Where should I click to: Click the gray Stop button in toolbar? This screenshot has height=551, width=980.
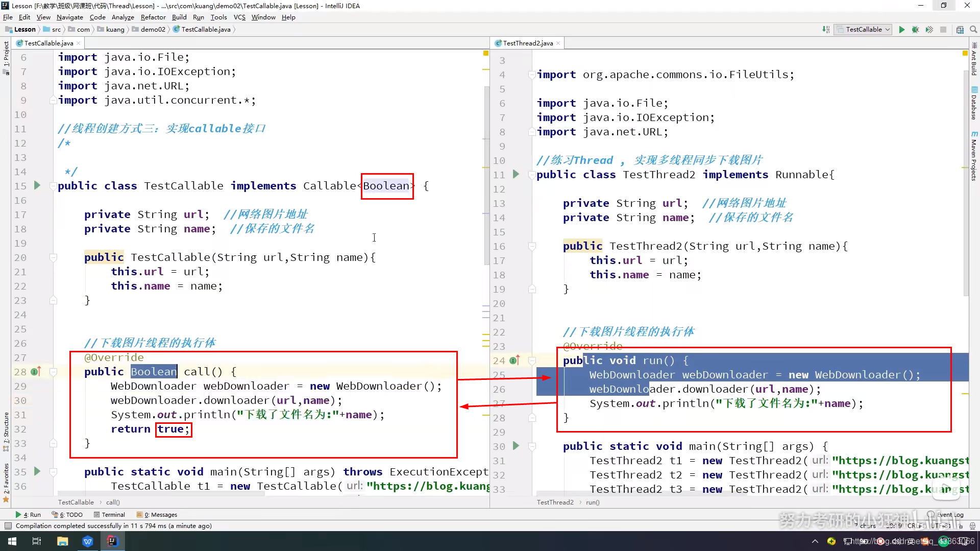pyautogui.click(x=943, y=30)
